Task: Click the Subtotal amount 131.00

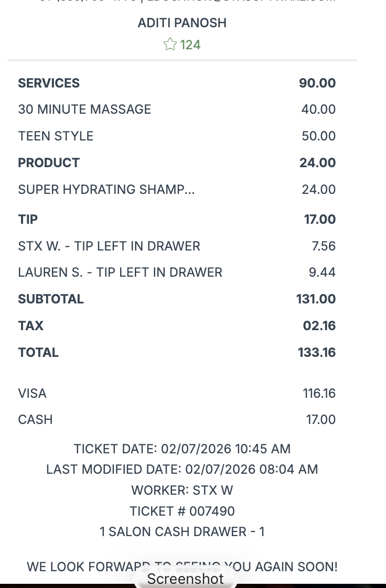Action: click(316, 299)
